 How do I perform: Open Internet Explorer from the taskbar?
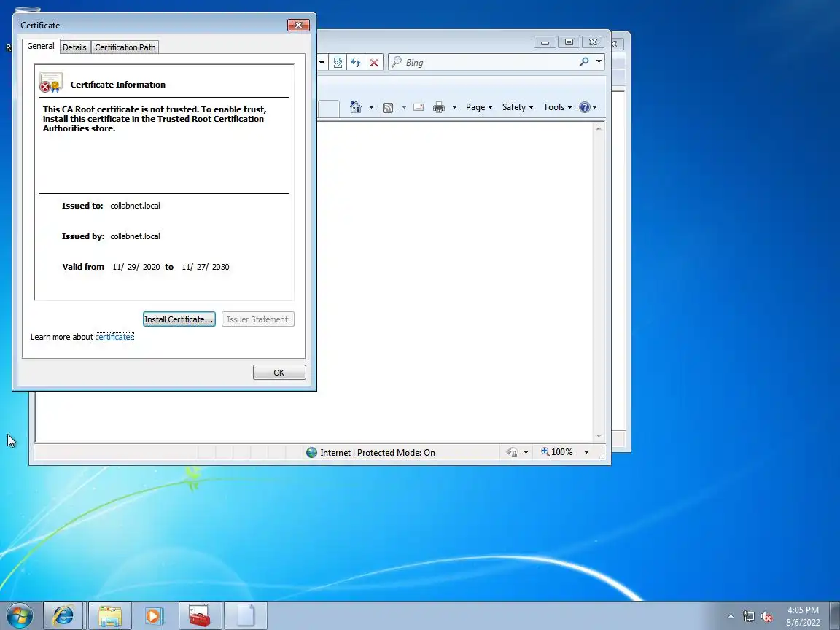click(x=63, y=615)
